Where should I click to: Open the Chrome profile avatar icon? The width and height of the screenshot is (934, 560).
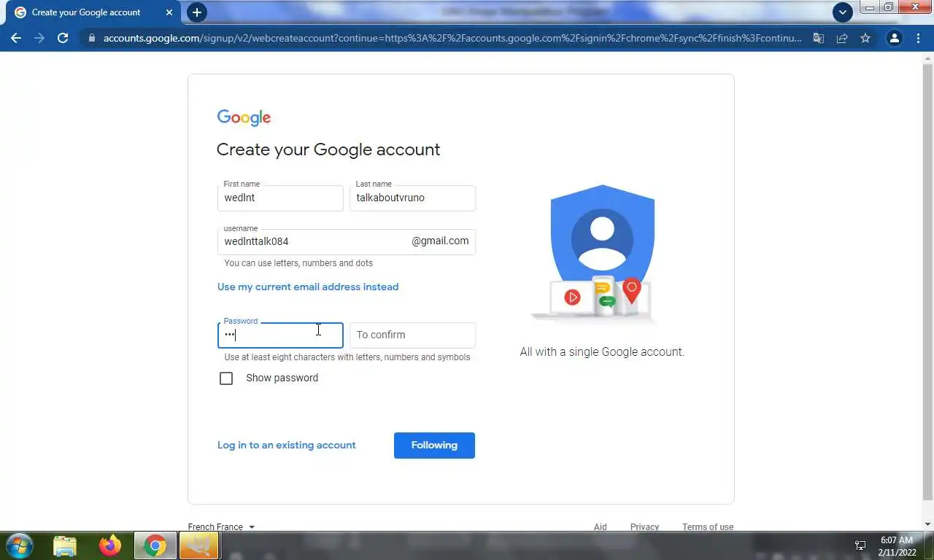coord(894,38)
